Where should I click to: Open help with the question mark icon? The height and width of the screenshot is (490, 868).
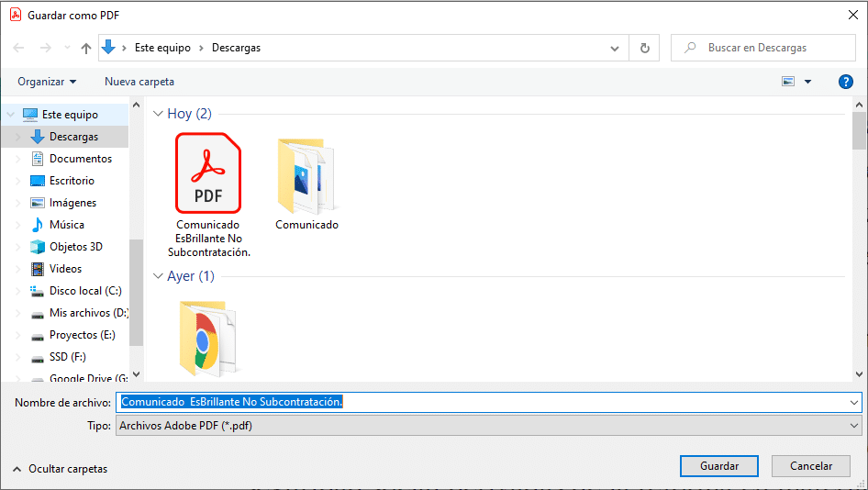click(845, 82)
